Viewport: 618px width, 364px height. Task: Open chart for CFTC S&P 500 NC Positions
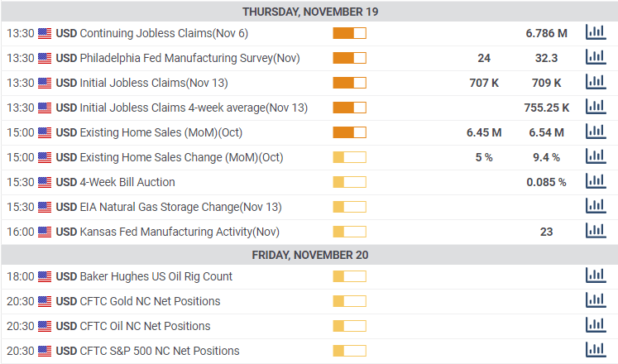[594, 351]
